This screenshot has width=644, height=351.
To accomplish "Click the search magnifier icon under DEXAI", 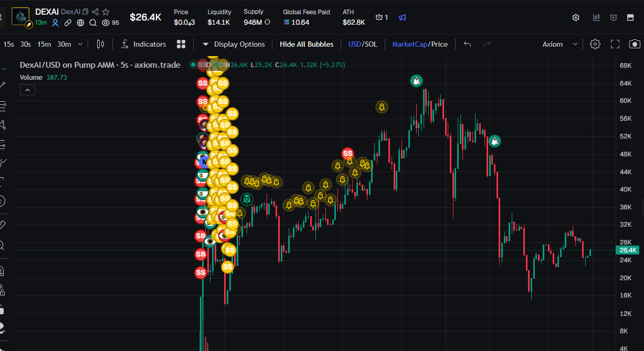I will 93,23.
